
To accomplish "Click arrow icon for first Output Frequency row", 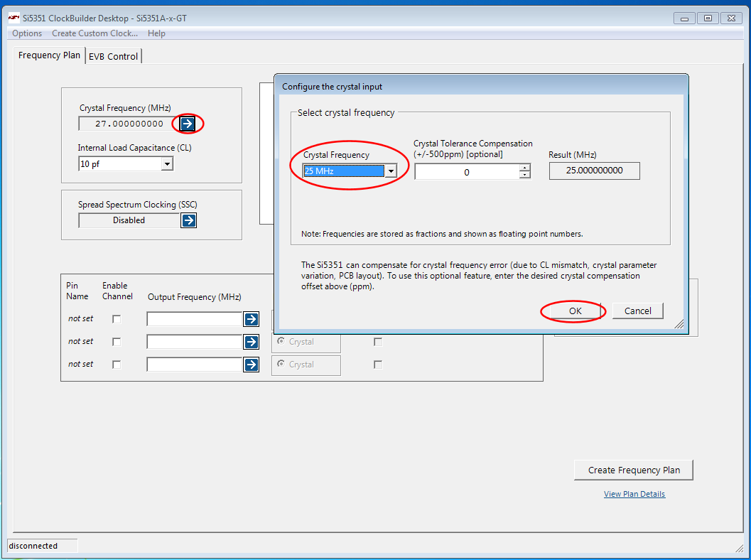I will tap(252, 319).
